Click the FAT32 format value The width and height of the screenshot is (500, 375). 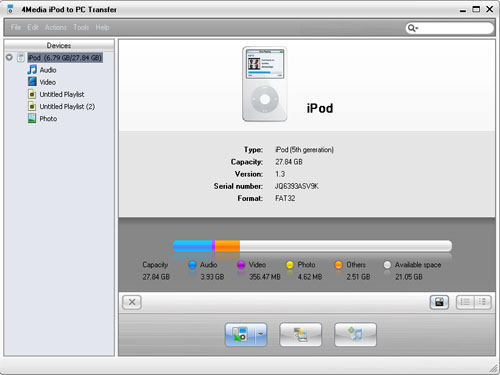(x=285, y=198)
